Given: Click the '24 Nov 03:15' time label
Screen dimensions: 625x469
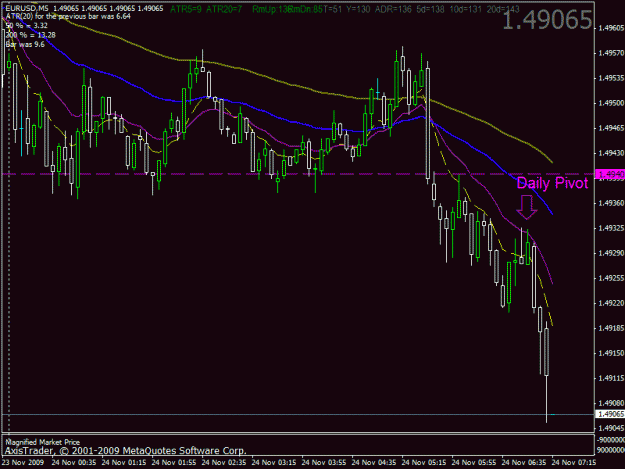Looking at the screenshot, I should coord(274,463).
